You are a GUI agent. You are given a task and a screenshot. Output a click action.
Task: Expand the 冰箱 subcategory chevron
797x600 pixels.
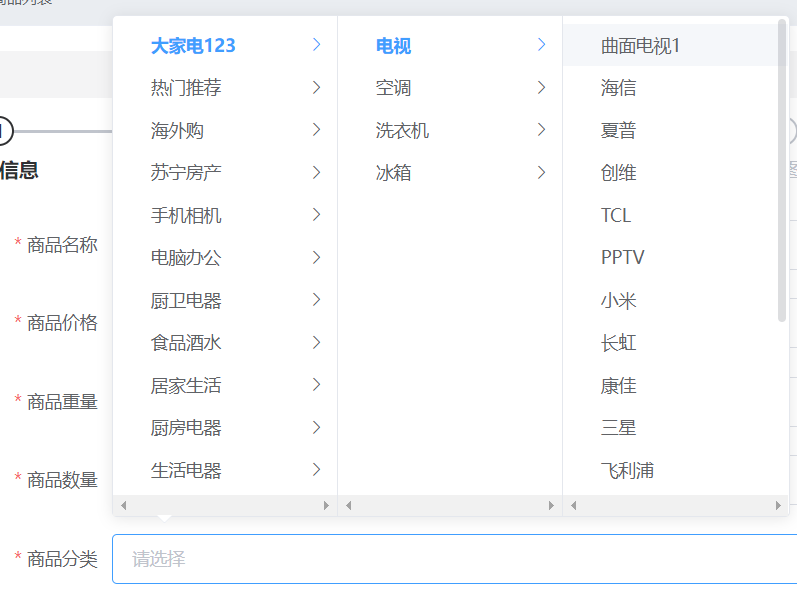[541, 172]
